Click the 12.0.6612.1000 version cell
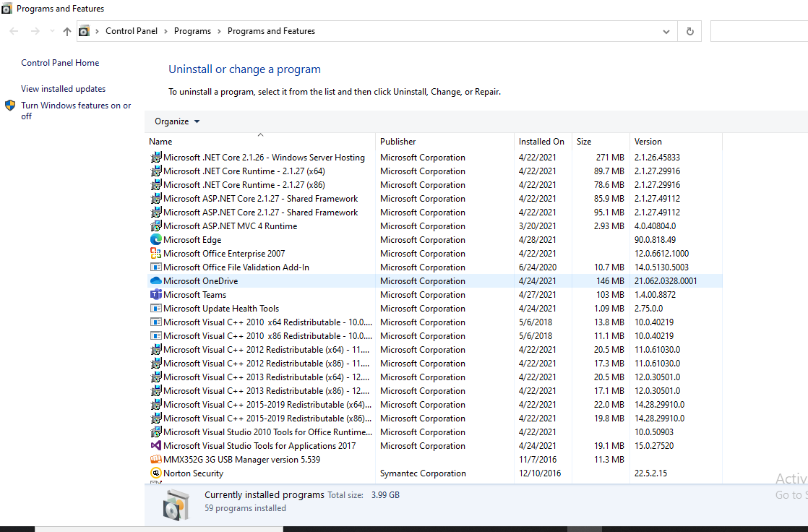The image size is (808, 532). coord(662,254)
